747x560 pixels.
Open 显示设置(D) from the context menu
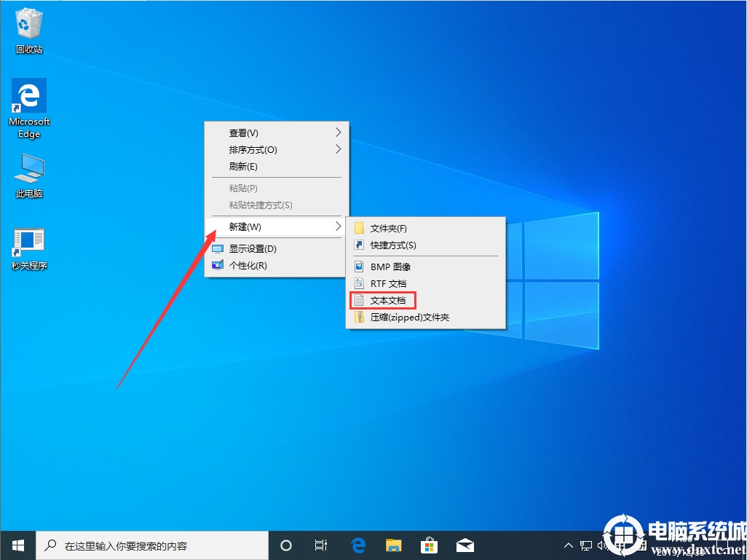coord(253,248)
